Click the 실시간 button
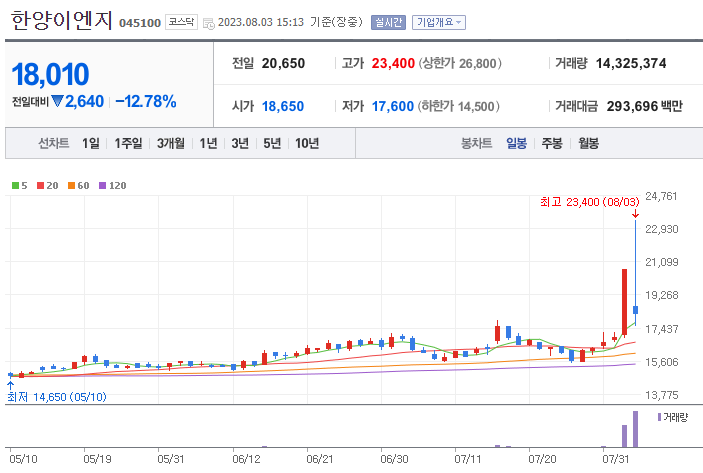The image size is (703, 473). tap(388, 22)
